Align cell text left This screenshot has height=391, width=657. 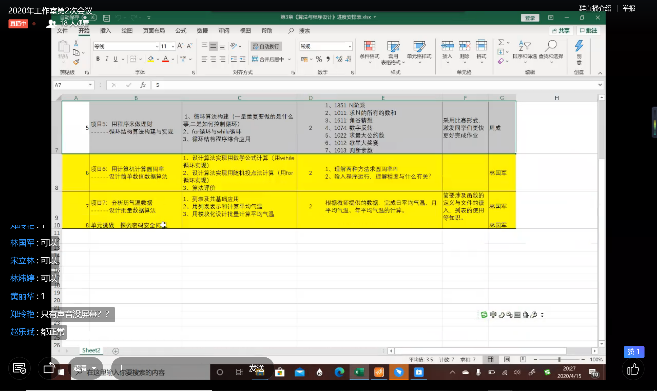coord(204,59)
